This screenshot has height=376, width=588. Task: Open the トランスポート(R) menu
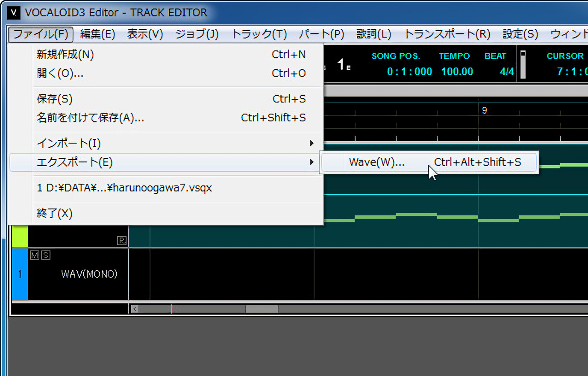pos(447,34)
